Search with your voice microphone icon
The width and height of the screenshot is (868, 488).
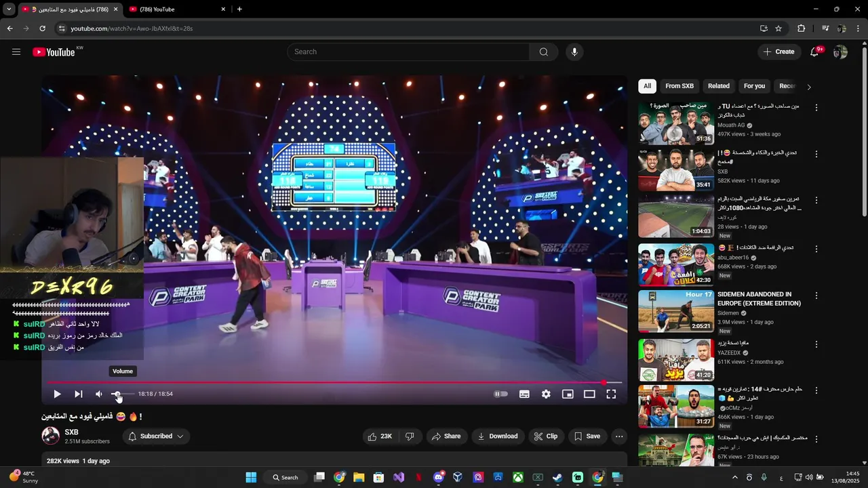click(x=574, y=52)
